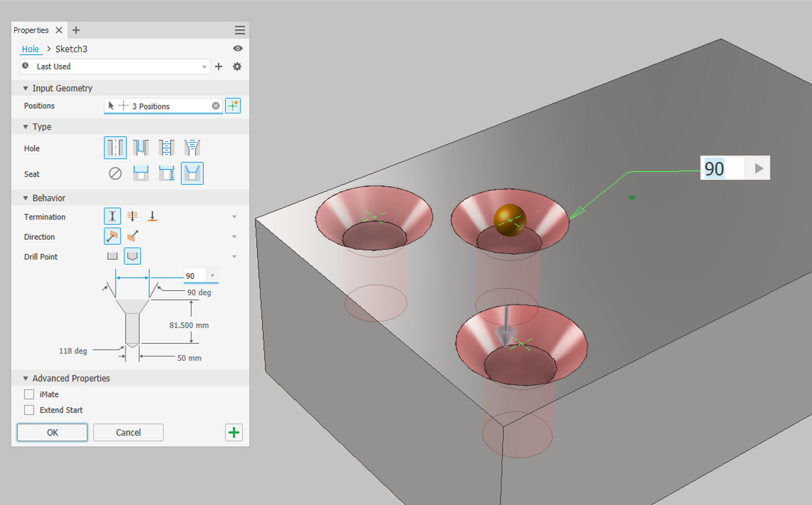
Task: Open the in-canvas value box arrow flyout
Action: [x=758, y=168]
